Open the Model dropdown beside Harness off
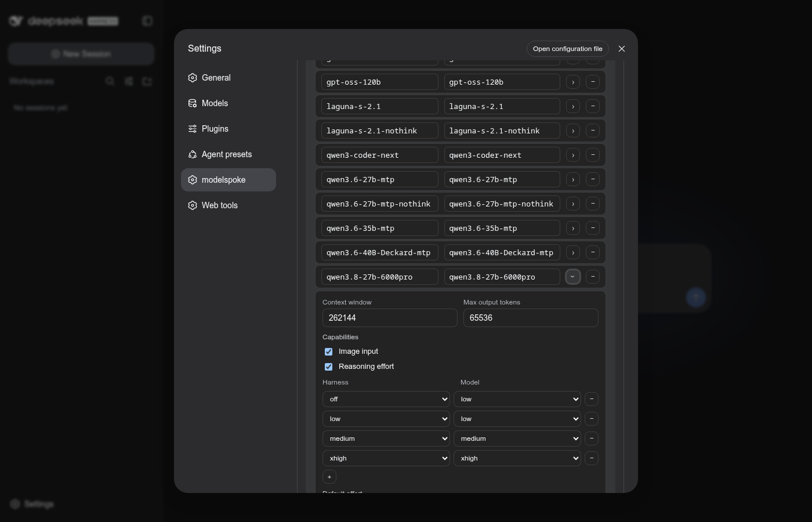 click(x=517, y=399)
